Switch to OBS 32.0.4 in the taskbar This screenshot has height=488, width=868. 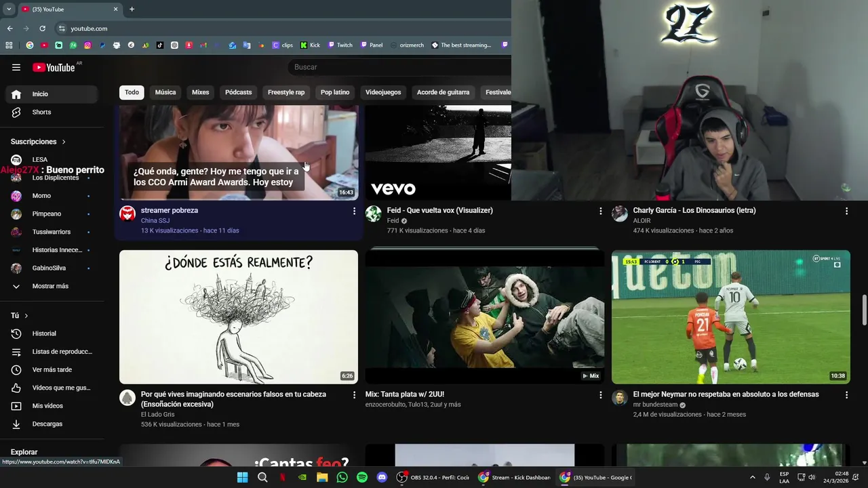pos(434,477)
